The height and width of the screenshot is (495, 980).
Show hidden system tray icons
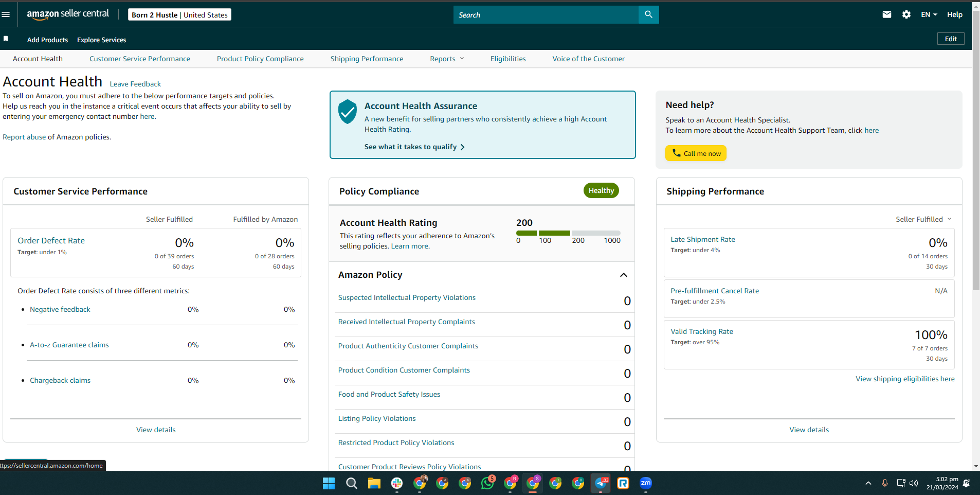[x=868, y=483]
